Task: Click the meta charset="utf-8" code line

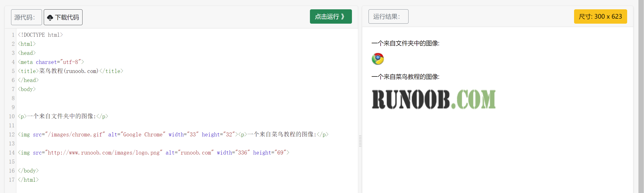Action: point(51,62)
